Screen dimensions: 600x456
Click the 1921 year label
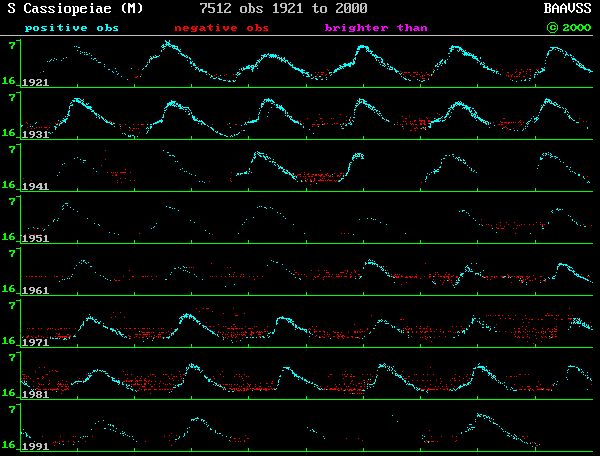pyautogui.click(x=35, y=82)
